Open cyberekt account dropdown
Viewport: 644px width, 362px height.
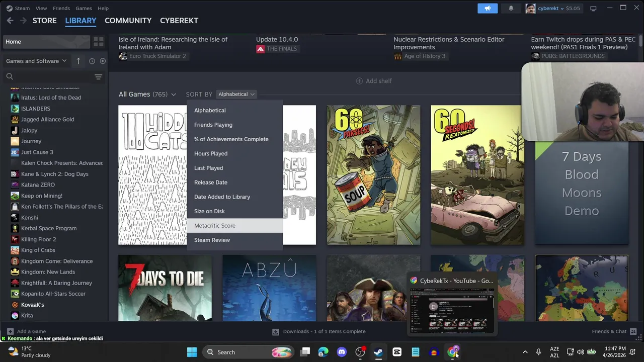pyautogui.click(x=552, y=8)
